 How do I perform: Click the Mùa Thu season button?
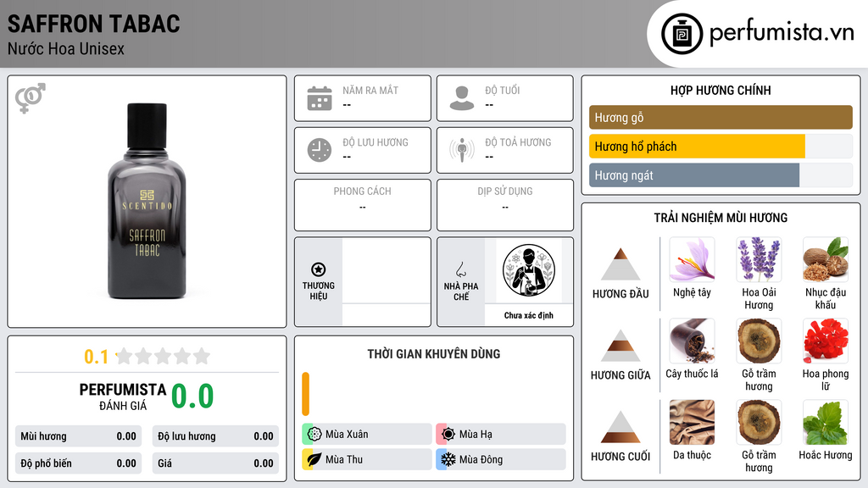(367, 459)
